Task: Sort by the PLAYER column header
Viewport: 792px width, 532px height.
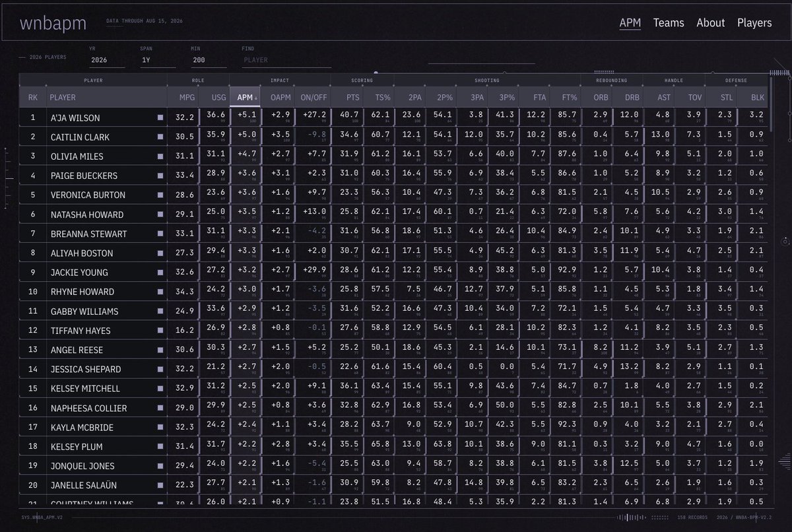Action: 106,97
